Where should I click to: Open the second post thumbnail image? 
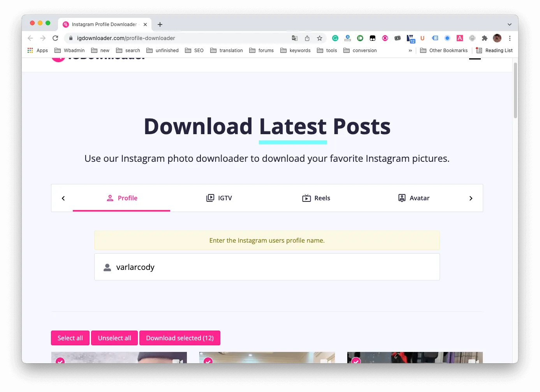267,358
